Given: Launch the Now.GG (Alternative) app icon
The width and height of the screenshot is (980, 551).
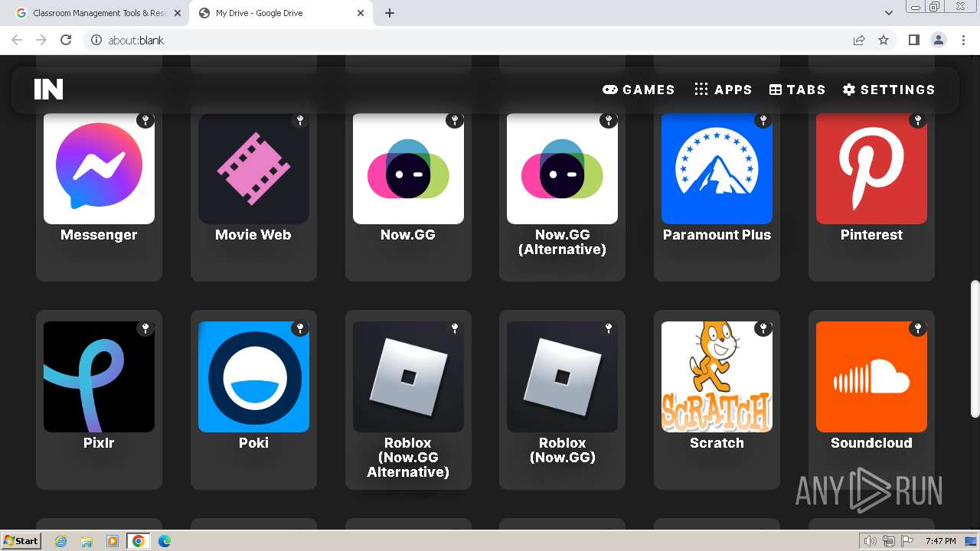Looking at the screenshot, I should (x=562, y=168).
